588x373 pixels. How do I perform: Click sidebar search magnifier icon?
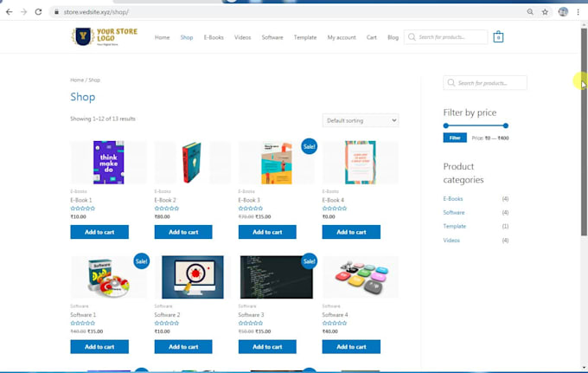[x=451, y=82]
